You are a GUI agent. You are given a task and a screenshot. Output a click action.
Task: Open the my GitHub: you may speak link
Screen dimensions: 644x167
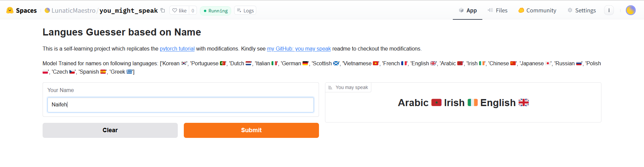coord(299,49)
